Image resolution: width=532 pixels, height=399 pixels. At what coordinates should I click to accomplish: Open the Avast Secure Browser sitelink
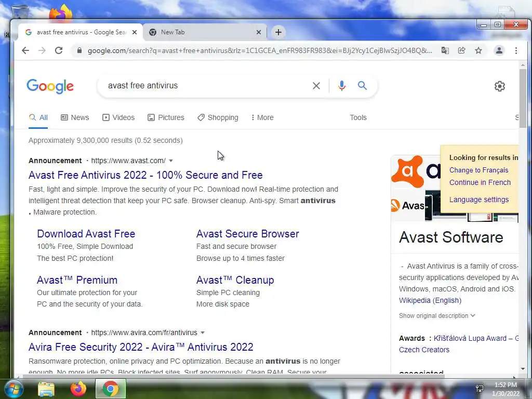248,234
